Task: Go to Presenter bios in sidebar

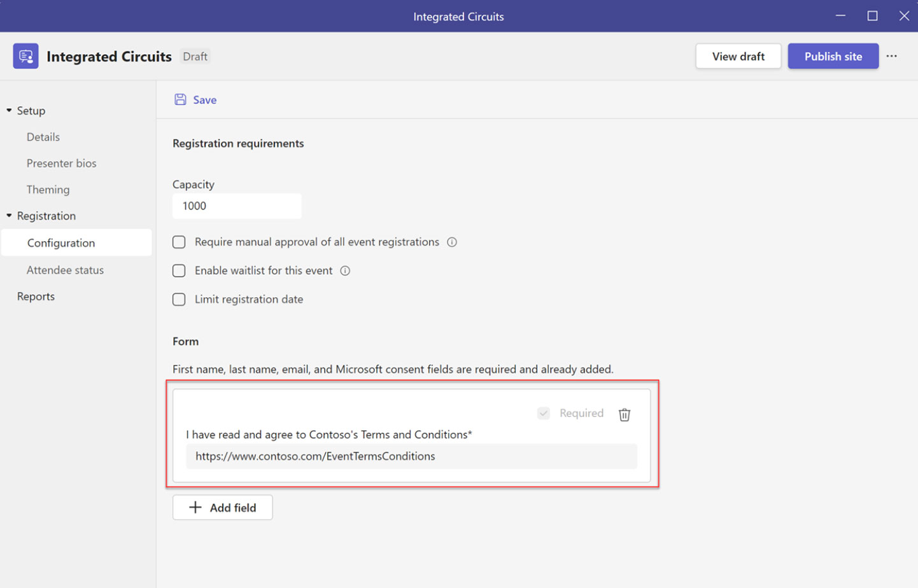Action: click(61, 163)
